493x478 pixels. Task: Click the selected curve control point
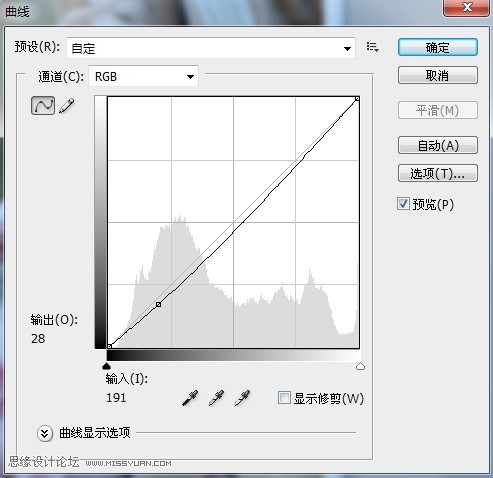(159, 304)
